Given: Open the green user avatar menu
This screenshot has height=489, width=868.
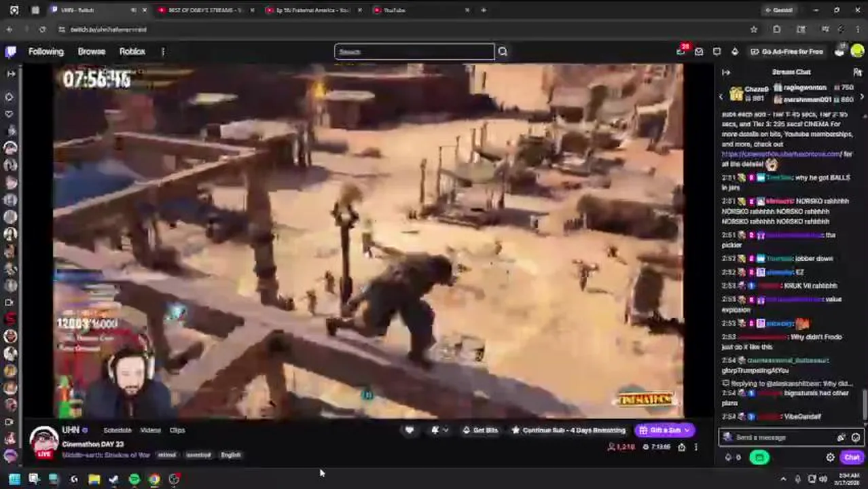Looking at the screenshot, I should coord(857,52).
